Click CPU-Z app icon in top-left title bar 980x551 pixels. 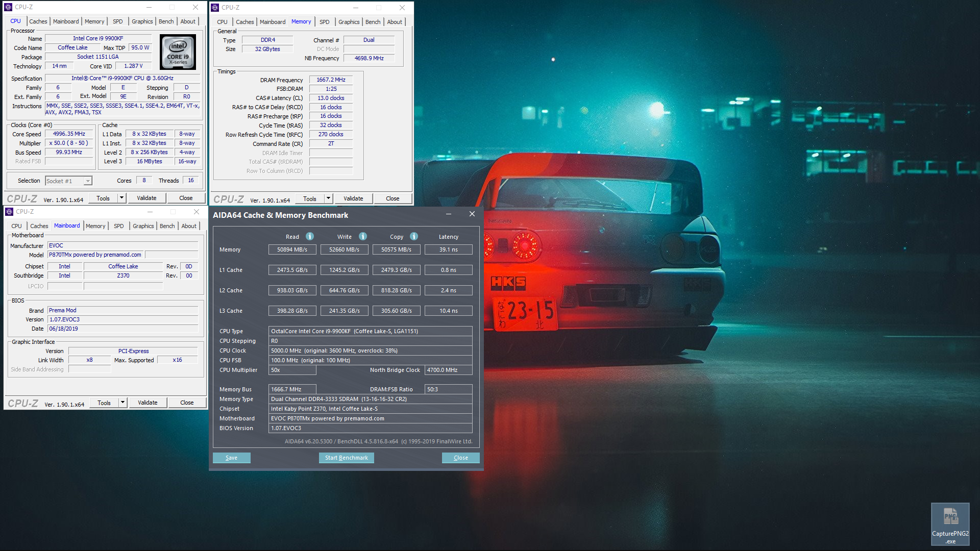click(8, 7)
